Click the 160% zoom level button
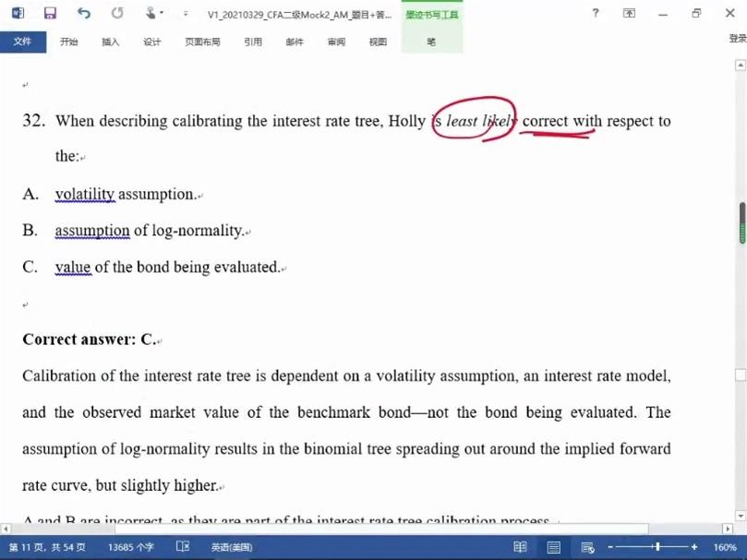The image size is (747, 560). pos(725,547)
